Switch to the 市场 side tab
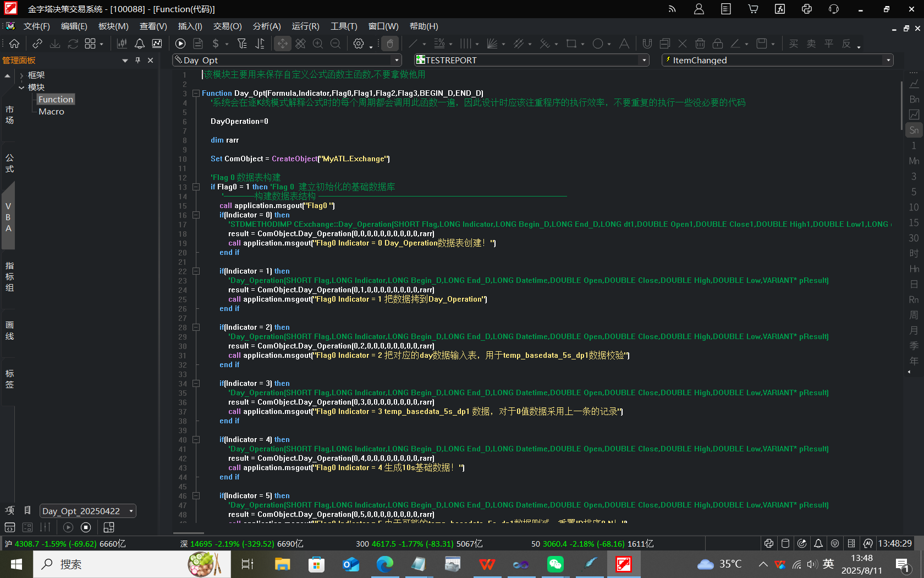The height and width of the screenshot is (578, 924). (x=9, y=114)
